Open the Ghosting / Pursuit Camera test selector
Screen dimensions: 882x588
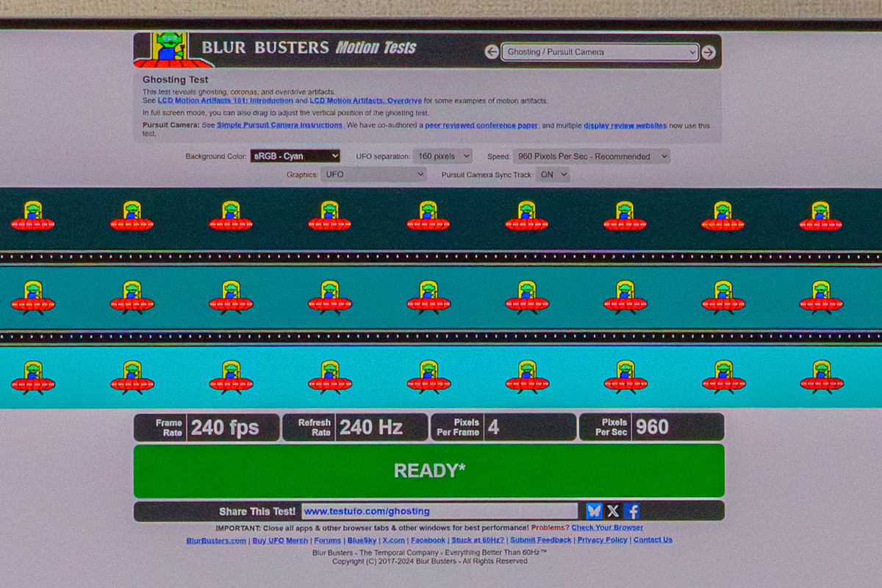pyautogui.click(x=600, y=52)
